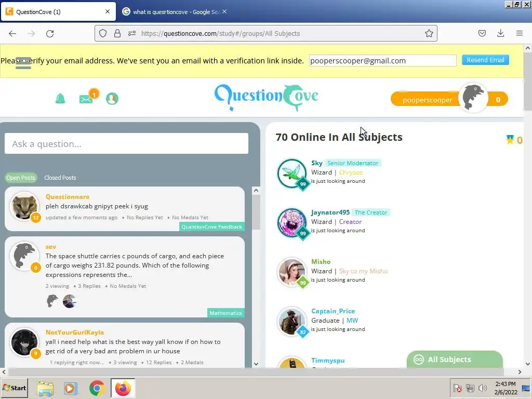
Task: Click the Action Center flag tray icon
Action: coord(457,388)
